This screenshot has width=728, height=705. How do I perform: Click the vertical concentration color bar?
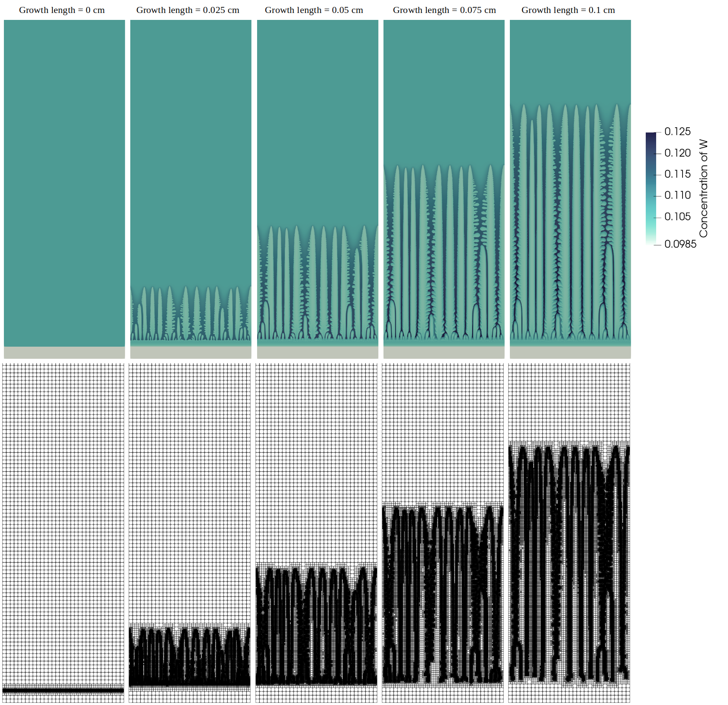point(651,189)
